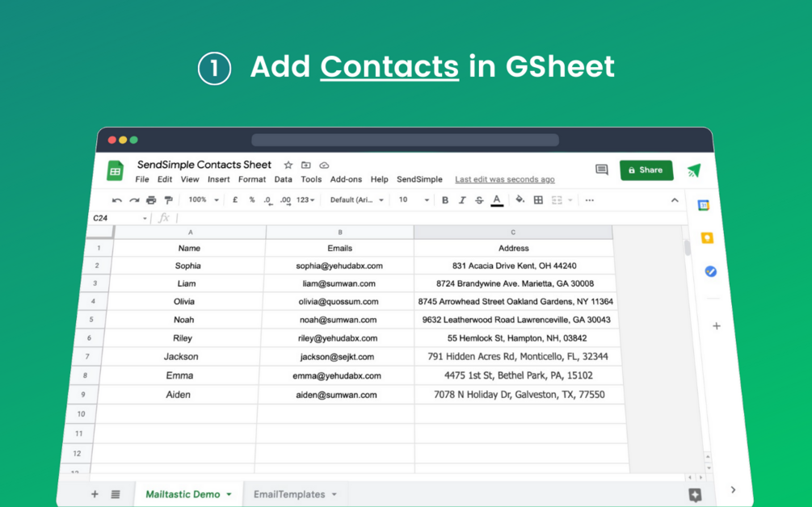Click the Google Sheets home icon

(115, 170)
